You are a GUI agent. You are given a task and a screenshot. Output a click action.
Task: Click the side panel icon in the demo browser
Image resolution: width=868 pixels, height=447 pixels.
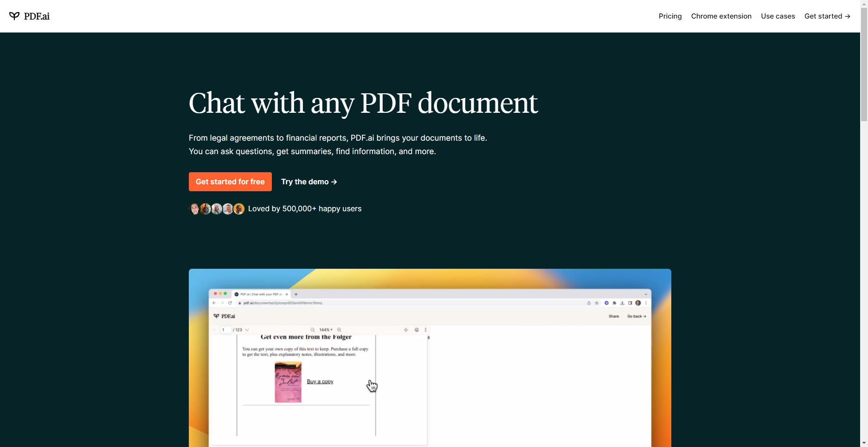tap(630, 303)
